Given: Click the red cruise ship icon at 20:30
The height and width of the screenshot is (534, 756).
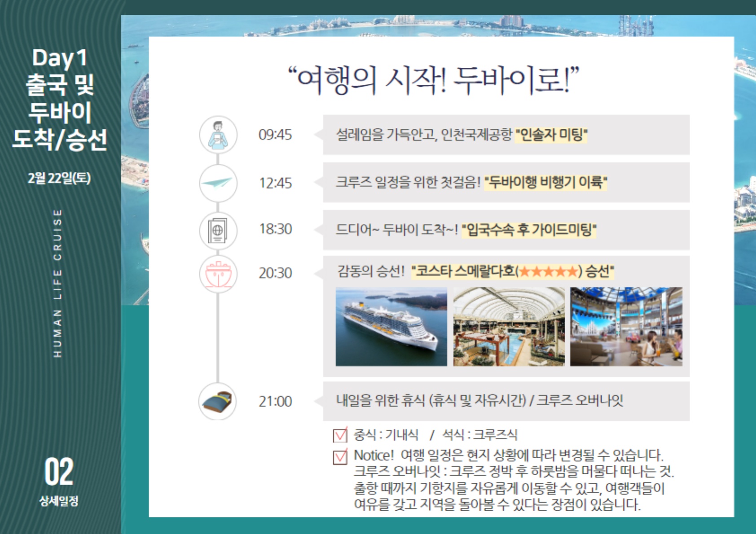Looking at the screenshot, I should (218, 274).
